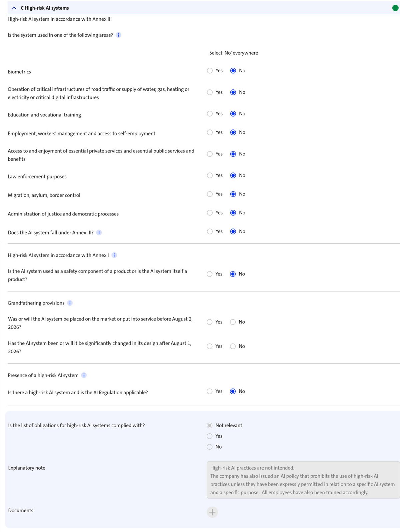Select Yes for Biometrics

(x=210, y=71)
